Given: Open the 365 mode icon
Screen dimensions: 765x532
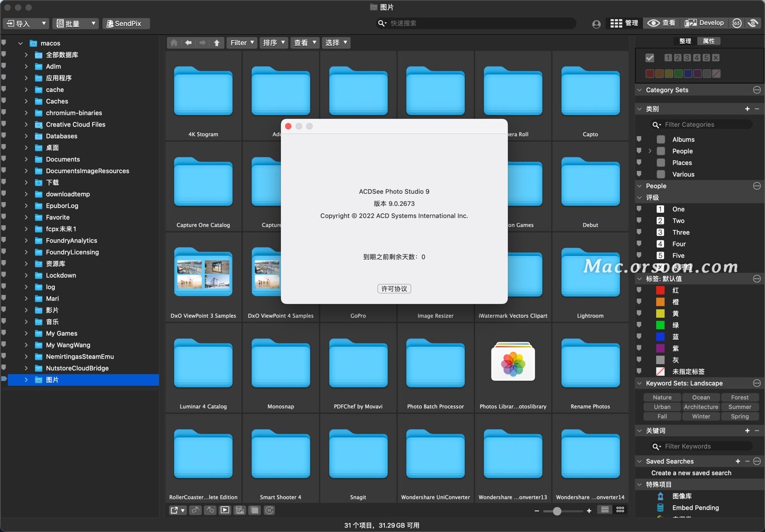Looking at the screenshot, I should tap(736, 23).
